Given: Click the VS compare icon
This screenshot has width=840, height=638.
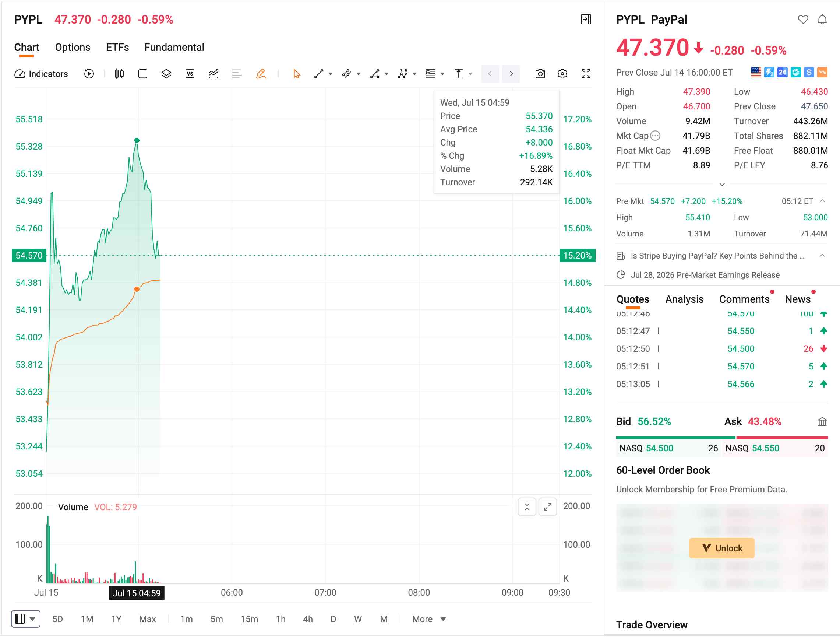Looking at the screenshot, I should tap(190, 74).
